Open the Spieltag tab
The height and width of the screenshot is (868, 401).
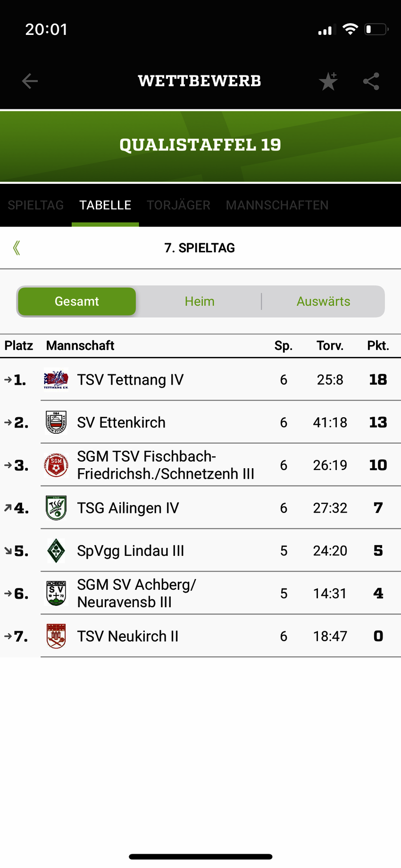point(36,206)
